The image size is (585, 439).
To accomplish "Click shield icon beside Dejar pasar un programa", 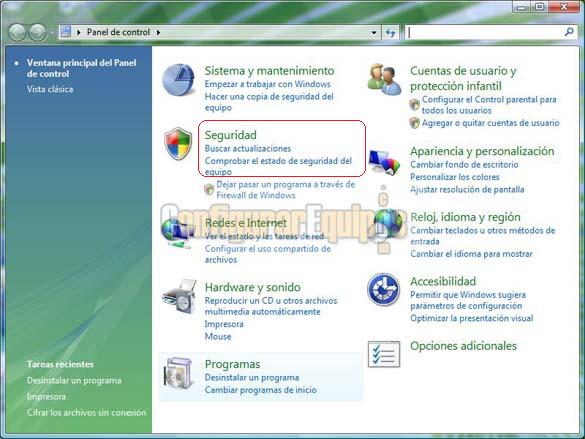I will tap(209, 189).
